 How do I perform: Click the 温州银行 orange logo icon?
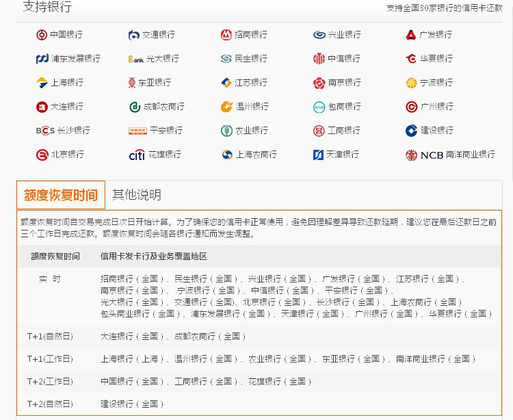click(226, 107)
